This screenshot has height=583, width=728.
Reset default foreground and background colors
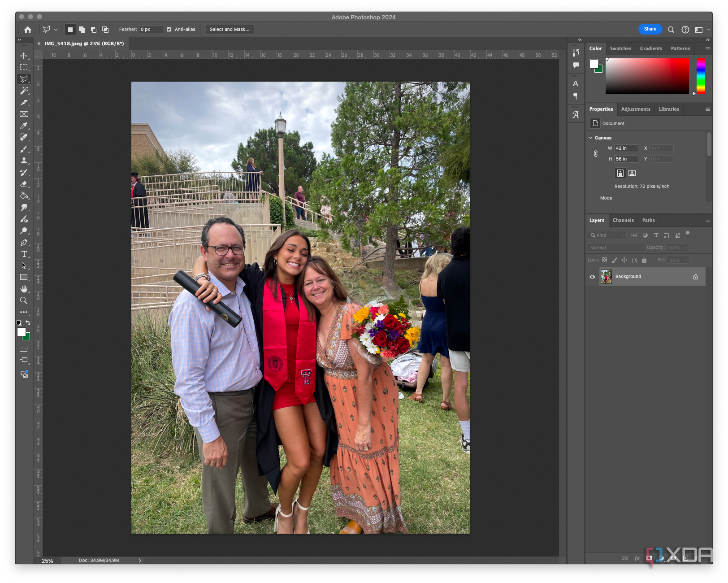pyautogui.click(x=19, y=323)
